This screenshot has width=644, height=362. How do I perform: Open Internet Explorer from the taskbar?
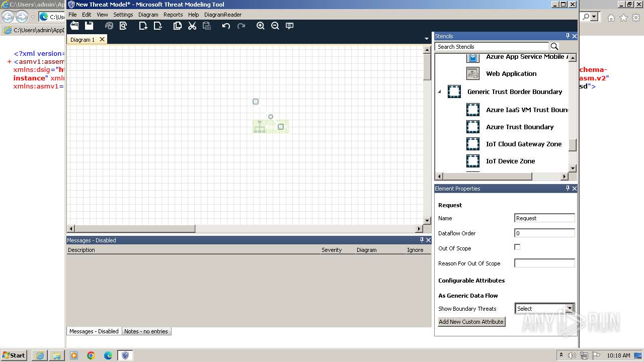pyautogui.click(x=40, y=355)
